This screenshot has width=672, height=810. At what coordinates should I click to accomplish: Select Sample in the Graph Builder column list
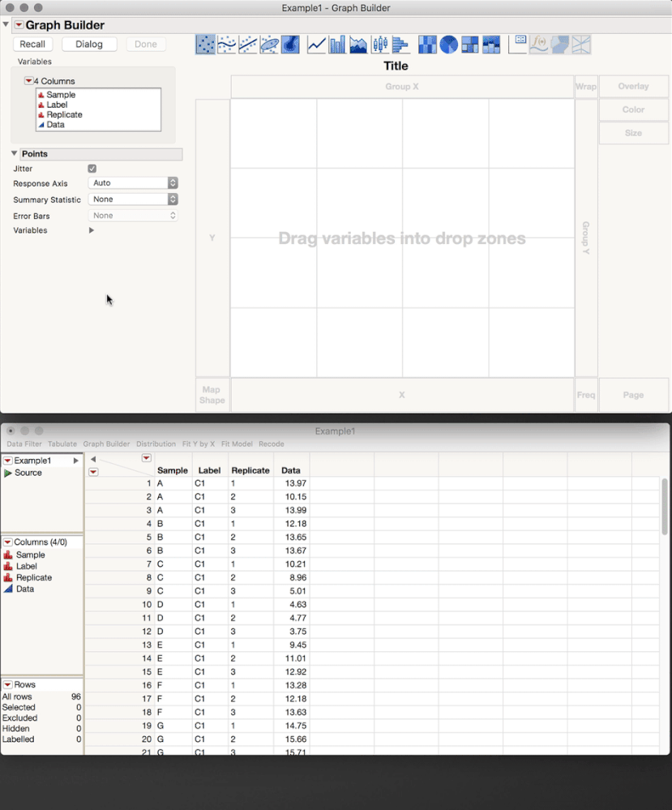[61, 95]
